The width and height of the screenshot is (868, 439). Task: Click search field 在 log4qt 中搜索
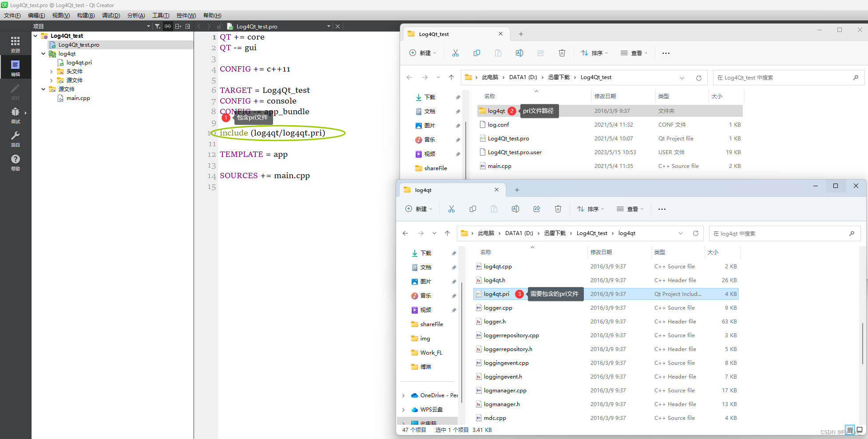coord(785,234)
